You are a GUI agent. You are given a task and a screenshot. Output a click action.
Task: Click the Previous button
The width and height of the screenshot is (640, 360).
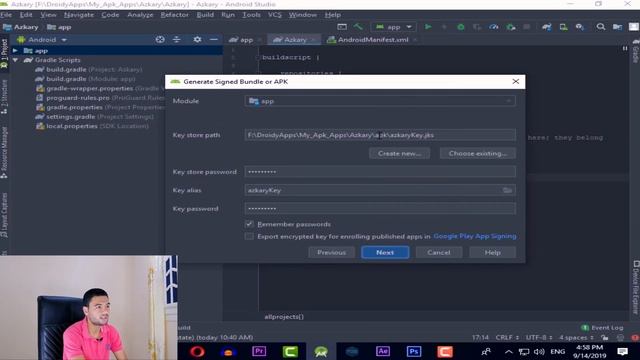pyautogui.click(x=331, y=252)
